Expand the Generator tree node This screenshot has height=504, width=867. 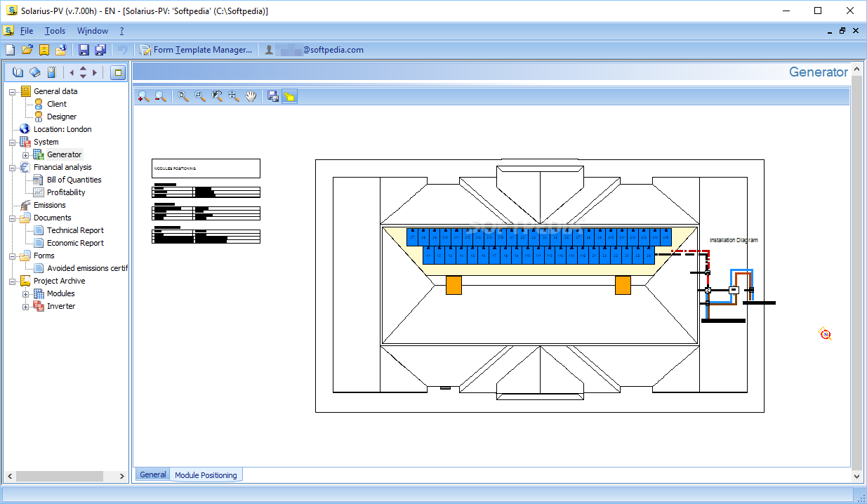[x=25, y=154]
